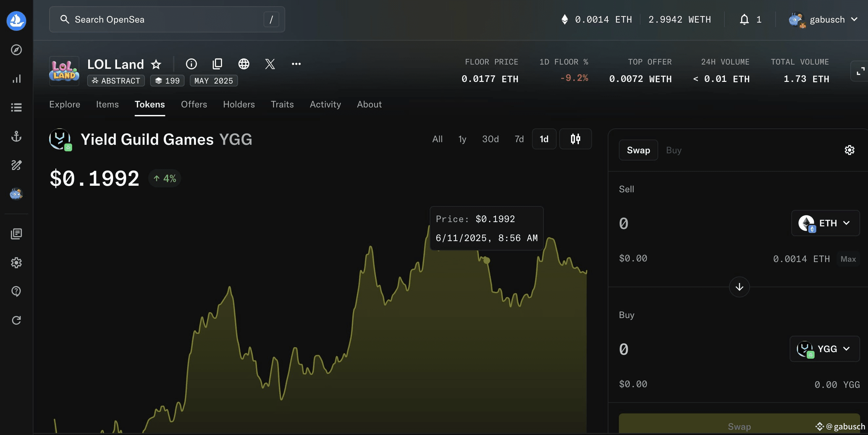Click the 0.0072 WETH top offer value
This screenshot has height=435, width=868.
point(640,79)
